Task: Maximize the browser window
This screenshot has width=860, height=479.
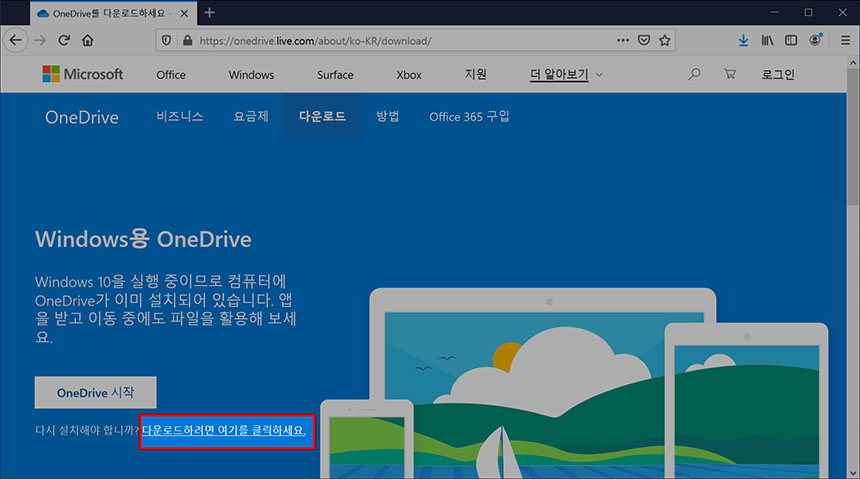Action: pyautogui.click(x=808, y=12)
